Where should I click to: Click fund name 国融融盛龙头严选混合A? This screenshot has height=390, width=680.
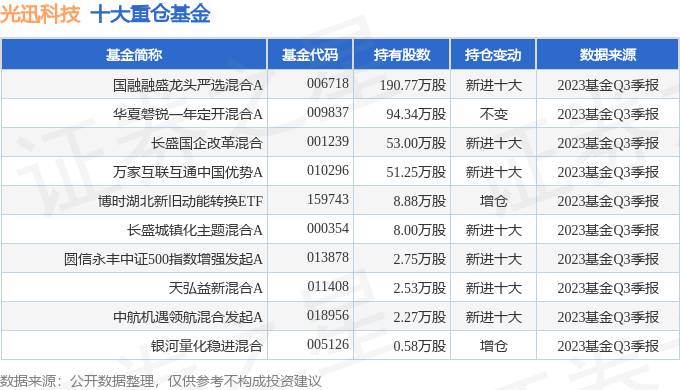coord(188,85)
